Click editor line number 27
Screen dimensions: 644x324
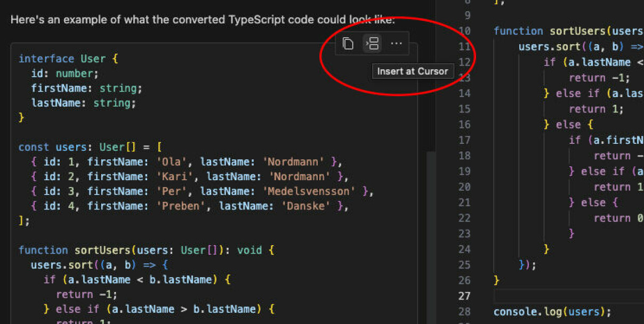(464, 296)
